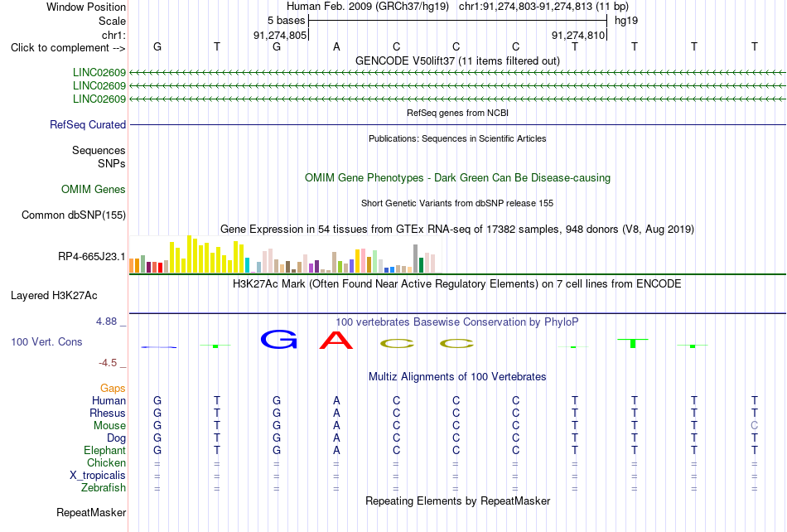Click the '5 bases' scale text
Screen dimensions: 787x532
click(x=286, y=21)
